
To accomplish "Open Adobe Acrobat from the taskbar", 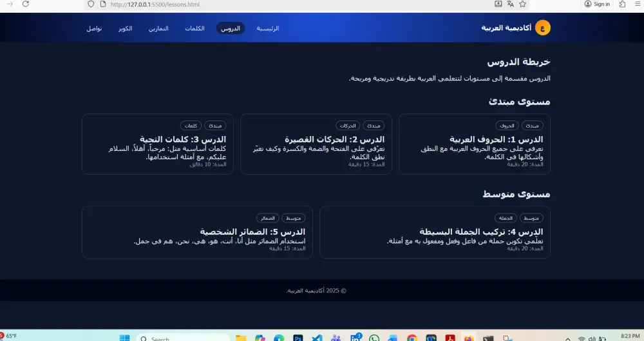I will [450, 338].
